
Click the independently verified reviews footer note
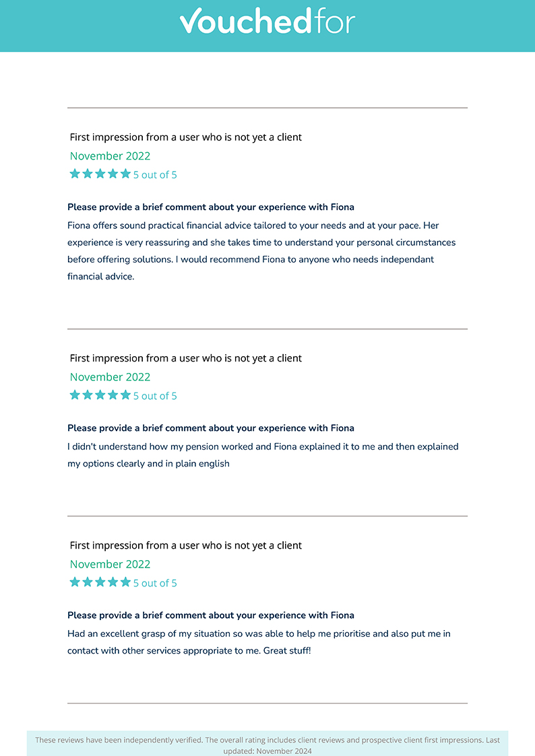point(267,745)
